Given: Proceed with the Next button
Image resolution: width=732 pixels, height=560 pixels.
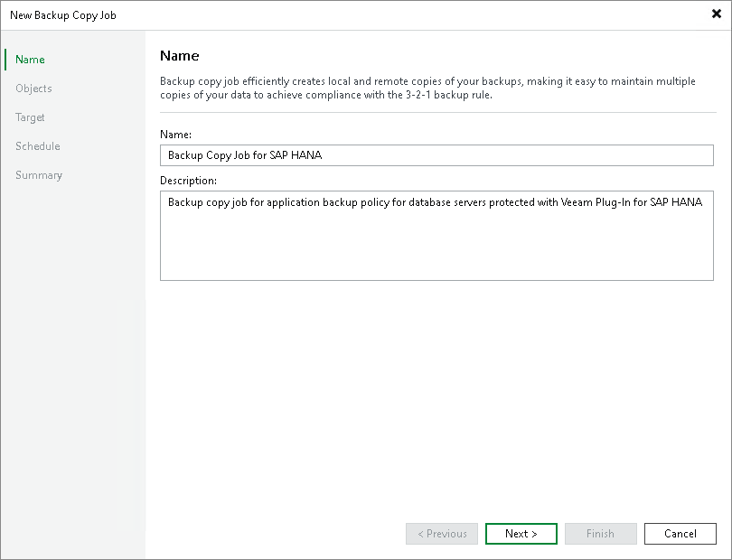Looking at the screenshot, I should 521,534.
